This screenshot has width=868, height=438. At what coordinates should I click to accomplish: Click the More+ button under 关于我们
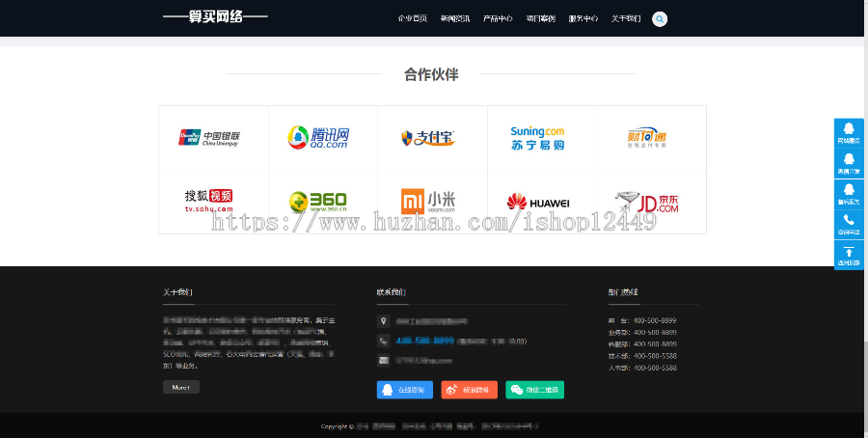pos(181,387)
